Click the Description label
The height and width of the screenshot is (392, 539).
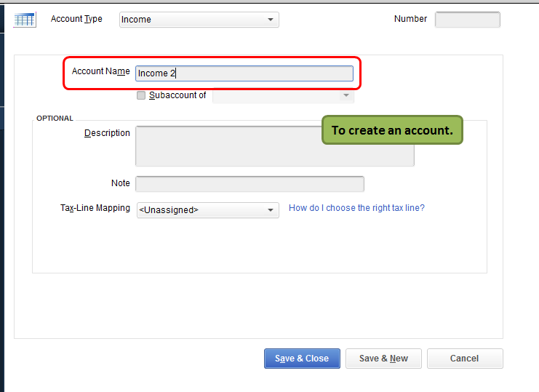coord(107,133)
